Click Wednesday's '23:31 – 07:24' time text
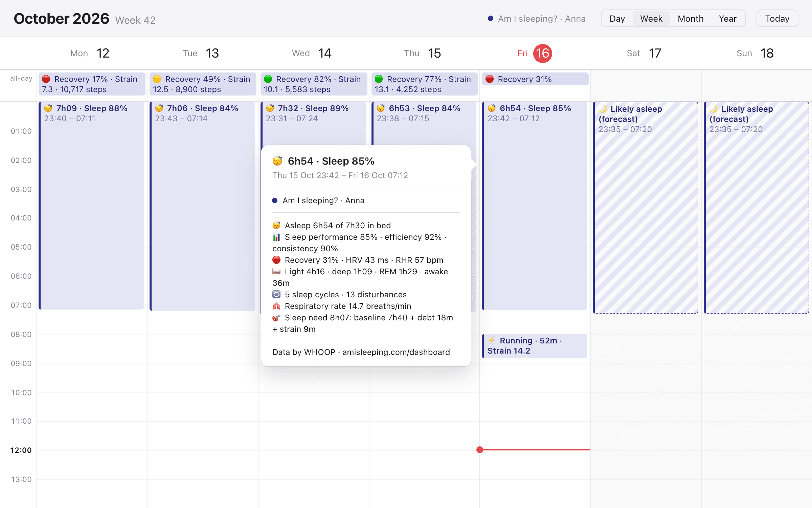Screen dimensions: 812x508 [292, 119]
